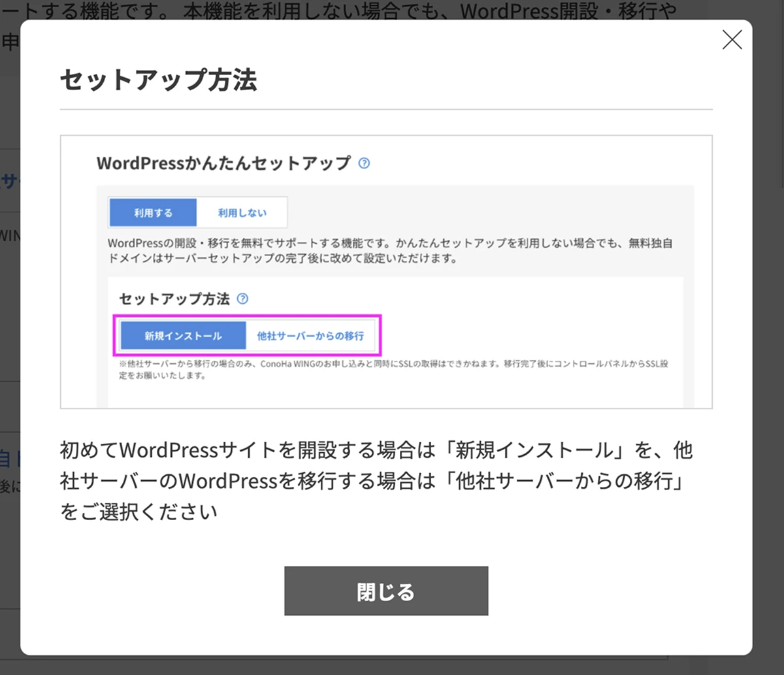Click the セットアップ方法 dialog heading
Viewport: 784px width, 675px height.
pyautogui.click(x=159, y=80)
